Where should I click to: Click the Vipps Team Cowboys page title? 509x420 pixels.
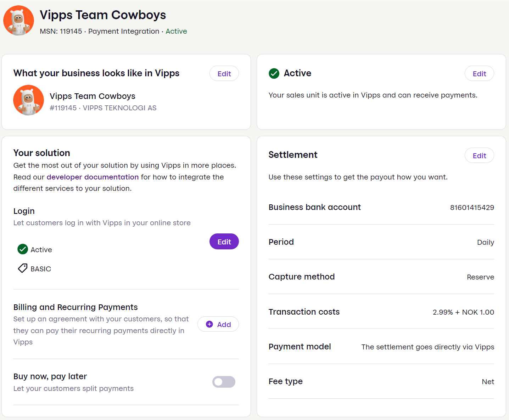pyautogui.click(x=103, y=15)
